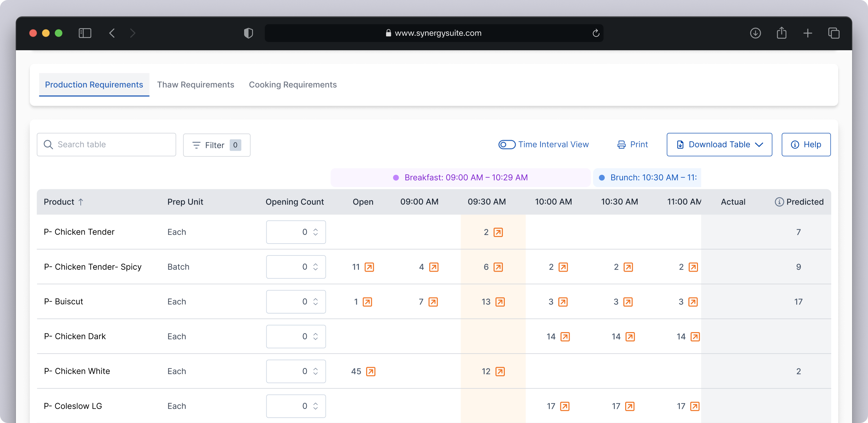Open arrow icon for Chicken White Open 45
Image resolution: width=868 pixels, height=423 pixels.
370,371
